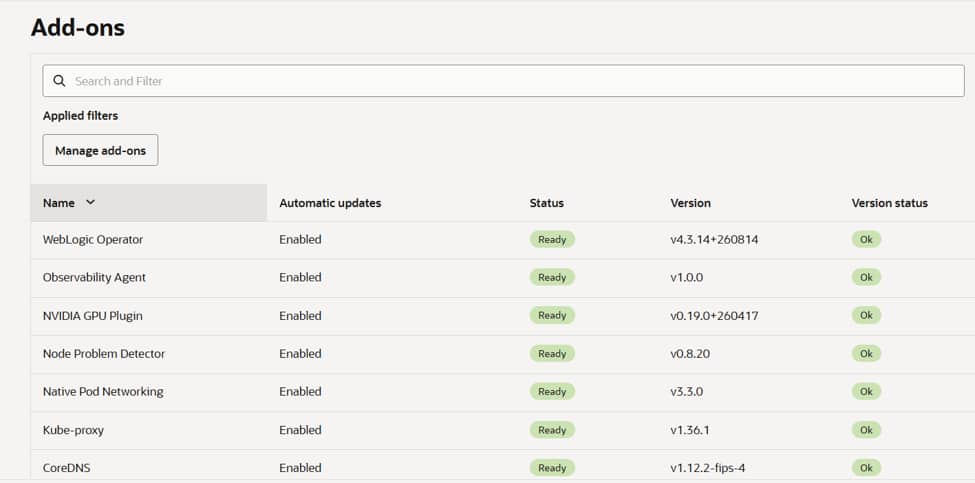
Task: Click the Ok badge for Kube-proxy
Action: click(866, 430)
